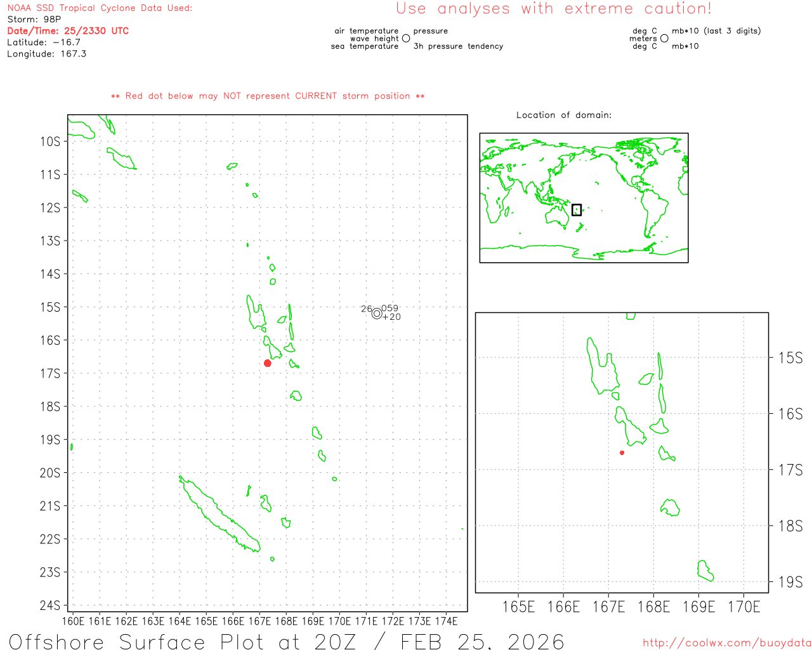Click the 167E longitude label on inset map

(x=608, y=607)
